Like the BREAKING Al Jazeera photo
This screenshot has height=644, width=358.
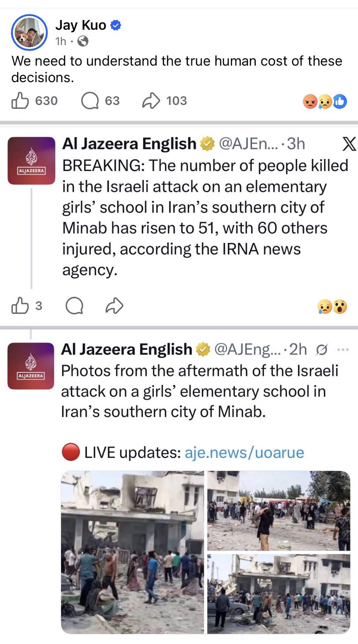[20, 306]
